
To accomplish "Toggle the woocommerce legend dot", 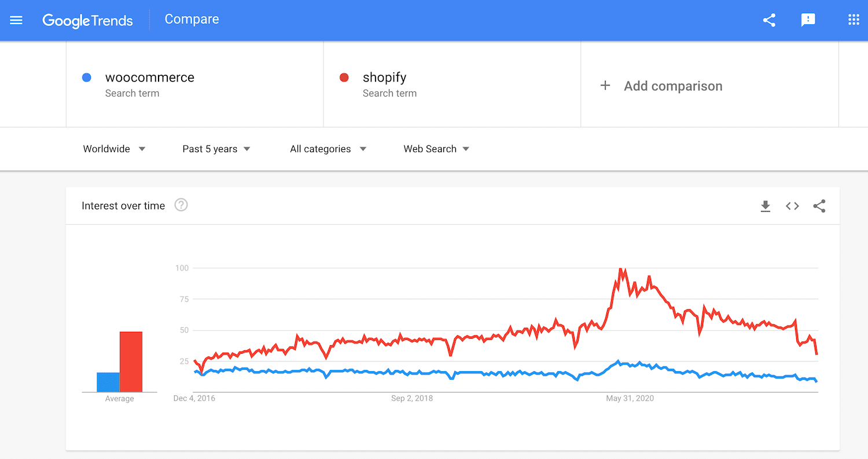I will click(x=87, y=77).
